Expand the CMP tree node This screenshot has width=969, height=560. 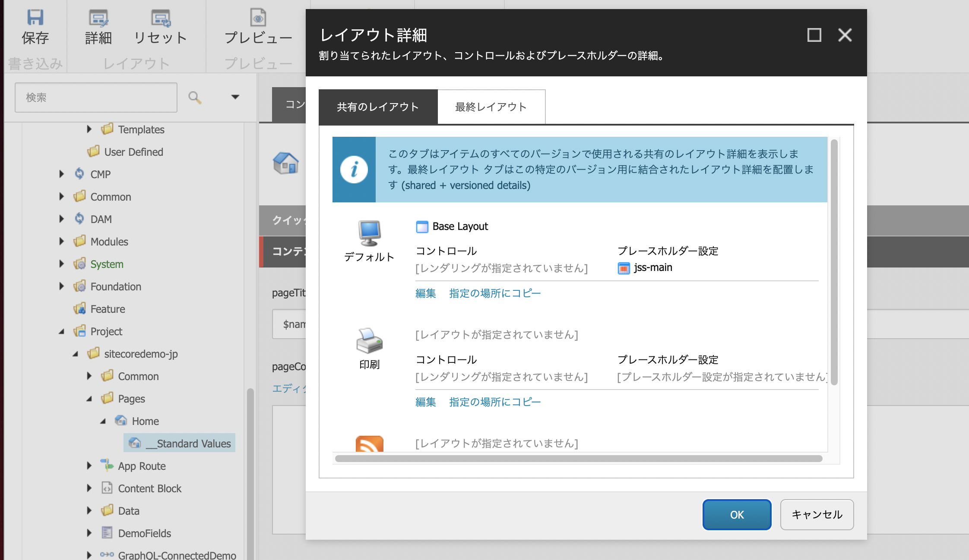point(62,175)
